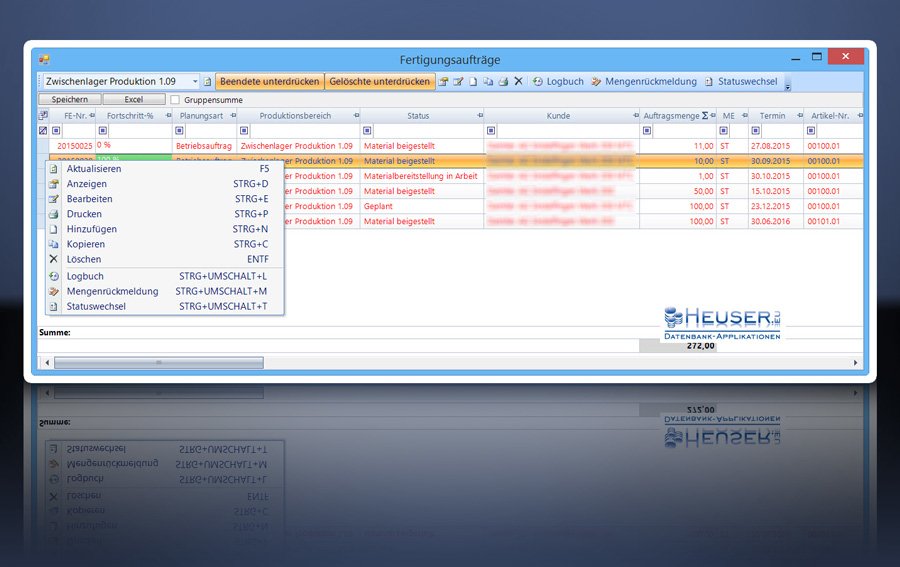The height and width of the screenshot is (567, 900).
Task: Open the filter operator for the Fortschritt-% column
Action: pos(103,130)
